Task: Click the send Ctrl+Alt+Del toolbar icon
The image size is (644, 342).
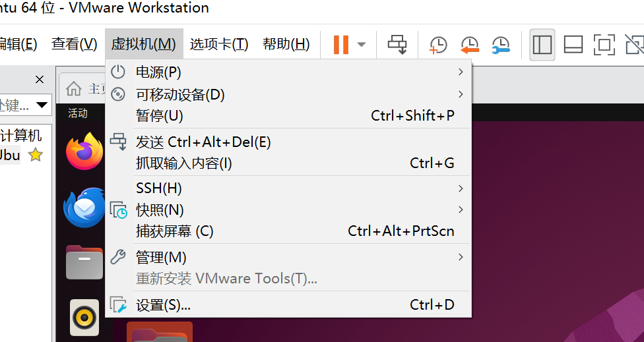Action: coord(397,44)
